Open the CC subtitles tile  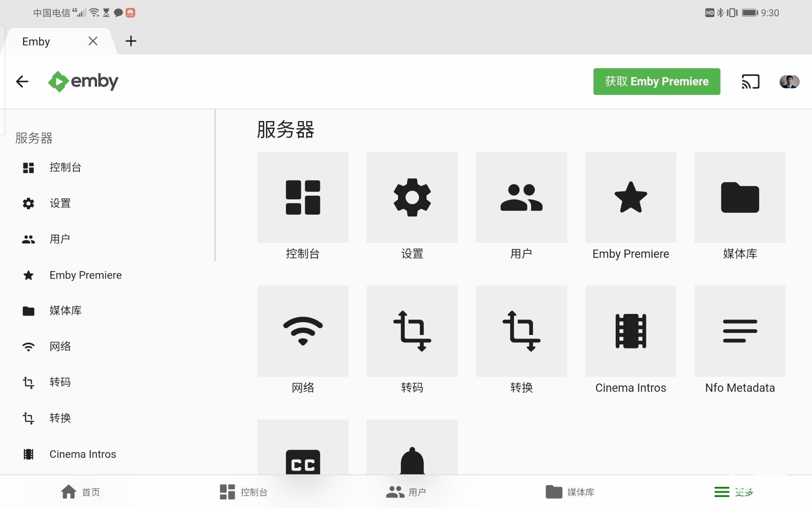[303, 452]
